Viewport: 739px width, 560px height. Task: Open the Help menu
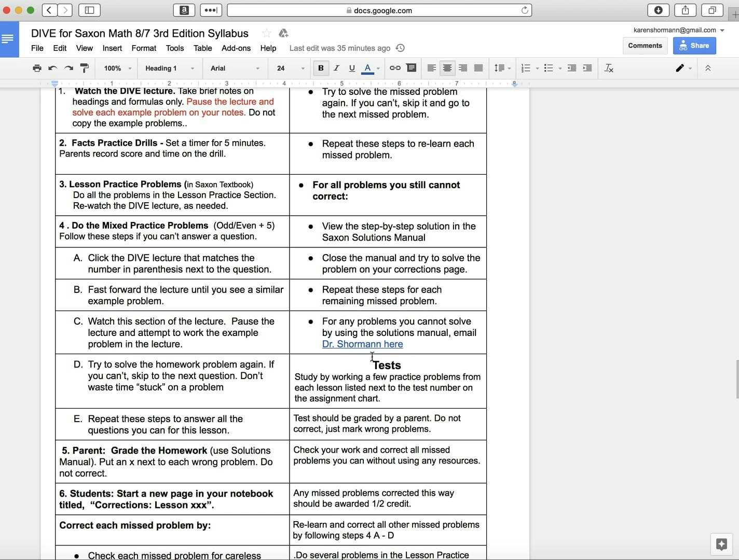[268, 48]
